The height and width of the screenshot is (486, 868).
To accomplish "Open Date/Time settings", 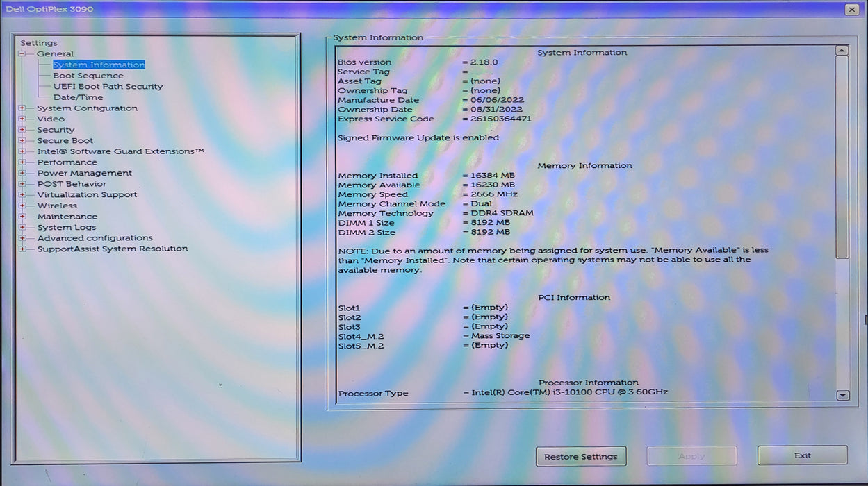I will click(78, 97).
